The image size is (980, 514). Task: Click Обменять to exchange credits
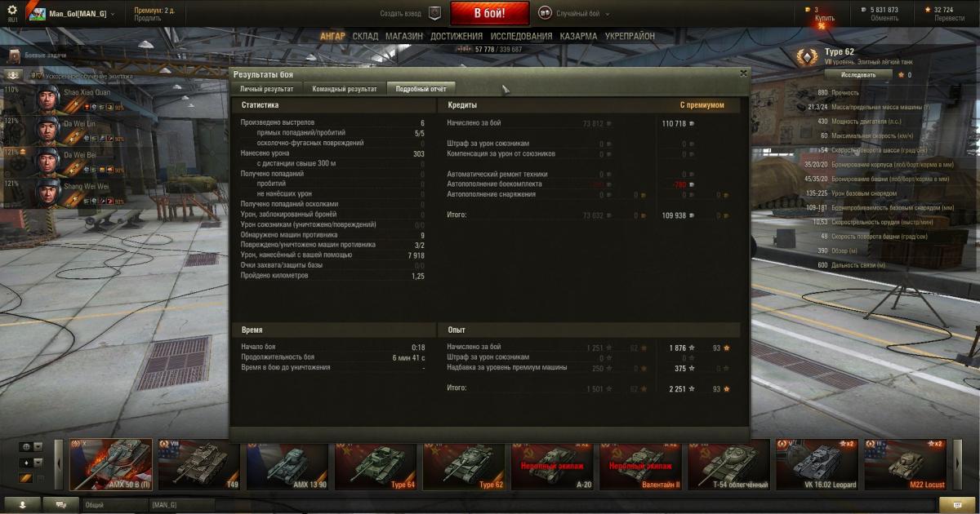tap(884, 18)
